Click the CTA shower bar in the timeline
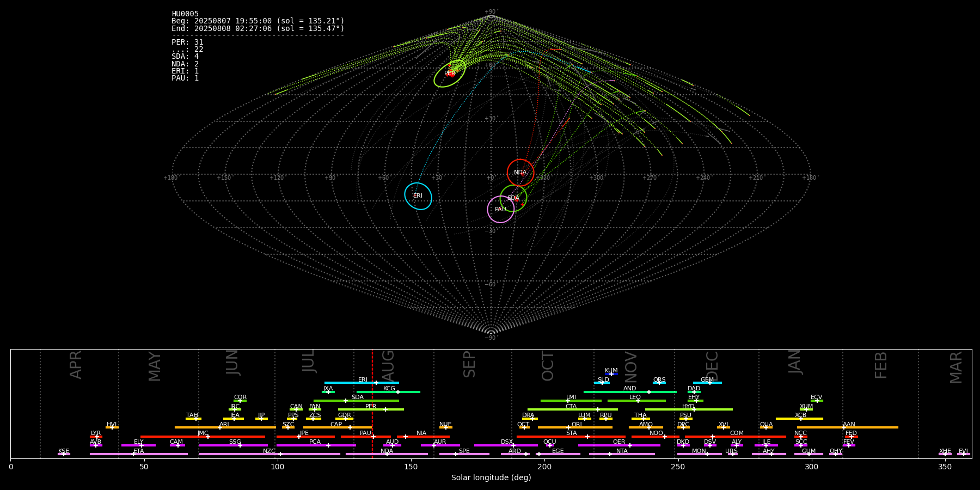The height and width of the screenshot is (490, 980). [x=573, y=409]
